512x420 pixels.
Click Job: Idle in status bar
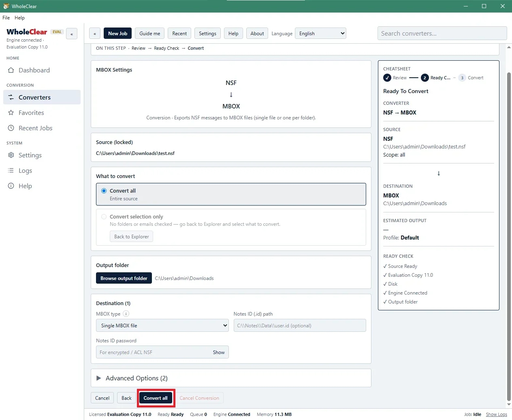coord(473,414)
